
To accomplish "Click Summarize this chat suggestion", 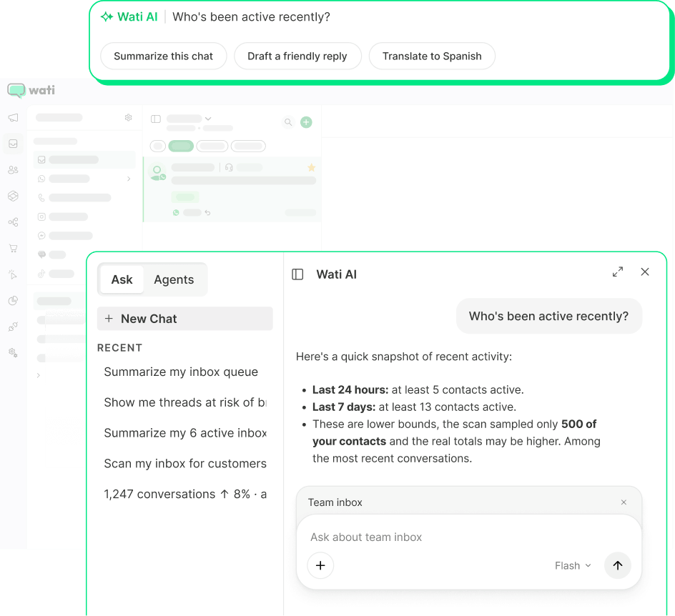I will point(164,56).
